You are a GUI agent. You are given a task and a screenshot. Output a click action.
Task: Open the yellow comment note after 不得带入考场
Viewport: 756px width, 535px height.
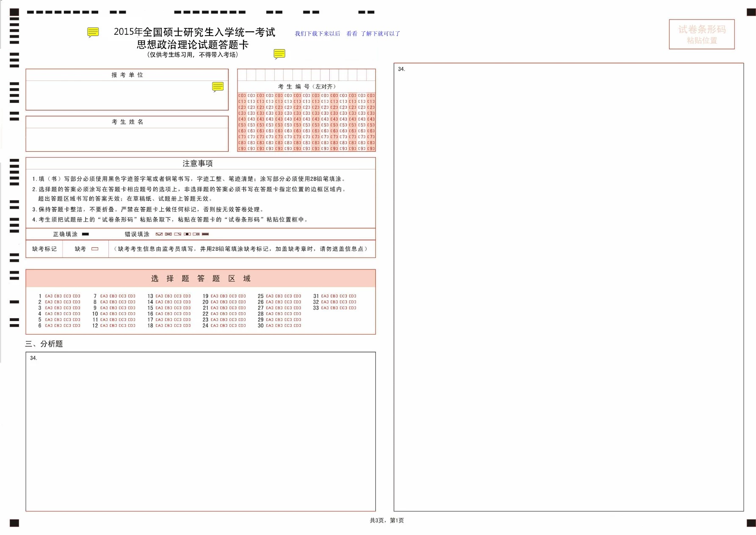click(279, 54)
